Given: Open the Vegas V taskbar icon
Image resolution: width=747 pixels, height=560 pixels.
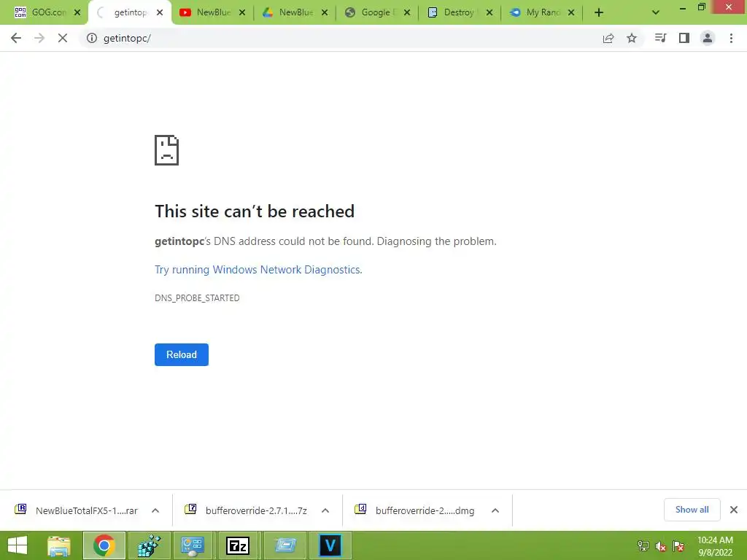Looking at the screenshot, I should [x=330, y=545].
